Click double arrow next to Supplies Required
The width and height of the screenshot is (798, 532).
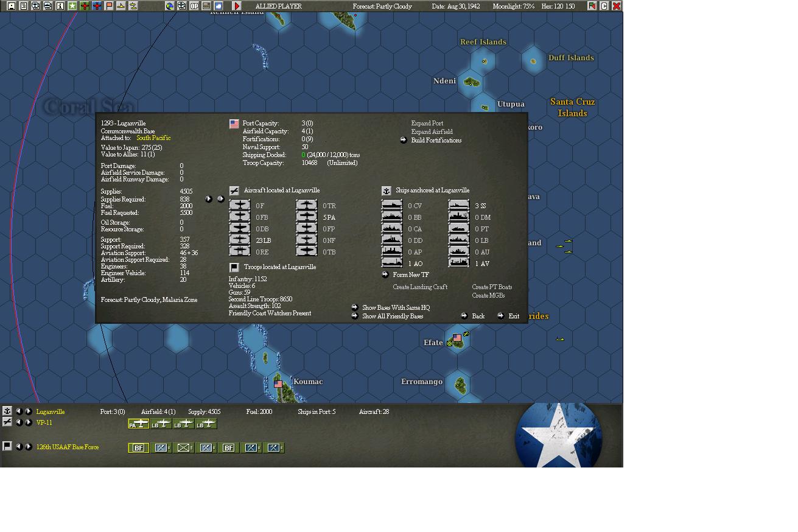220,199
